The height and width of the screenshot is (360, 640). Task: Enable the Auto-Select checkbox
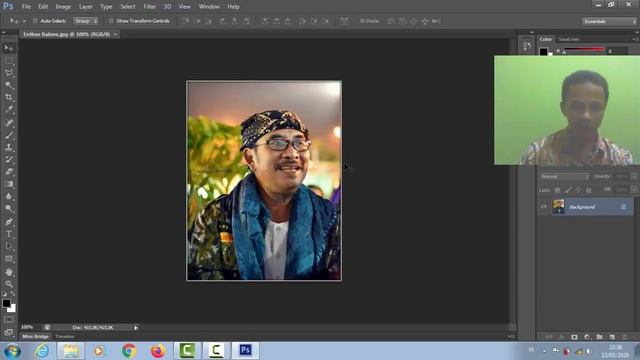click(35, 21)
